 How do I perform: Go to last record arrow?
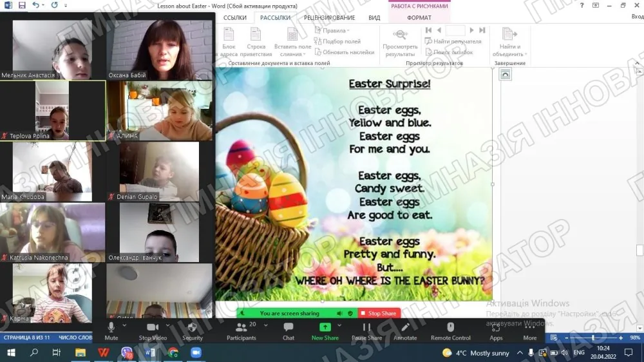click(x=482, y=30)
